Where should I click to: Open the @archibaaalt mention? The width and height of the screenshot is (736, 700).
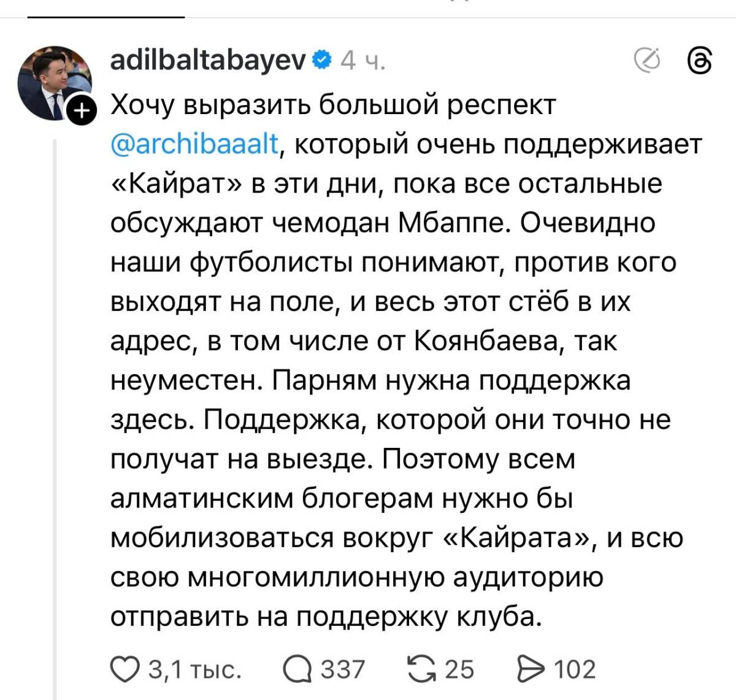(194, 145)
